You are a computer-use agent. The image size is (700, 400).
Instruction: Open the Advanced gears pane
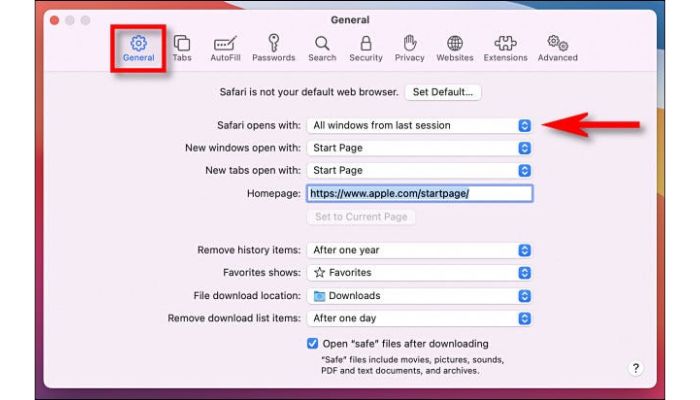558,49
